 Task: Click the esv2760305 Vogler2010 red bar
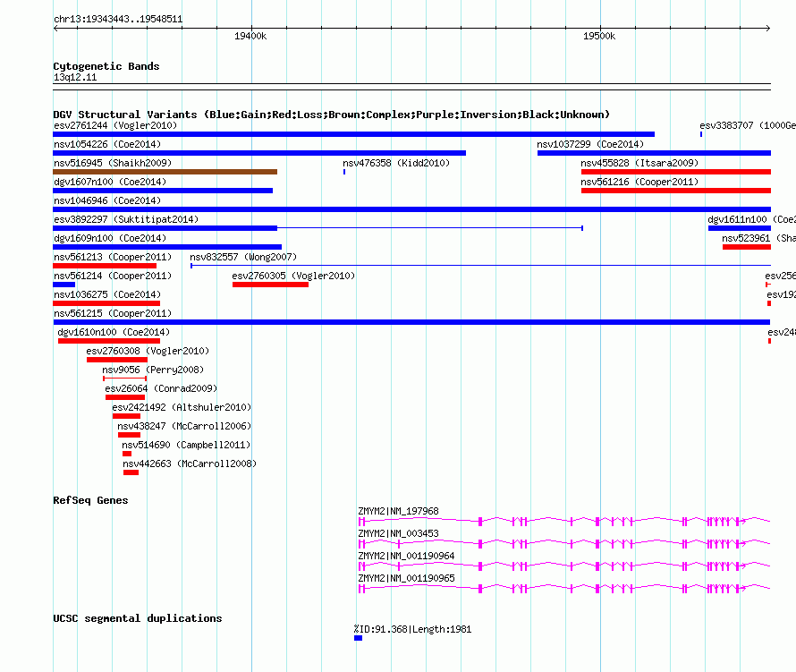pyautogui.click(x=271, y=285)
